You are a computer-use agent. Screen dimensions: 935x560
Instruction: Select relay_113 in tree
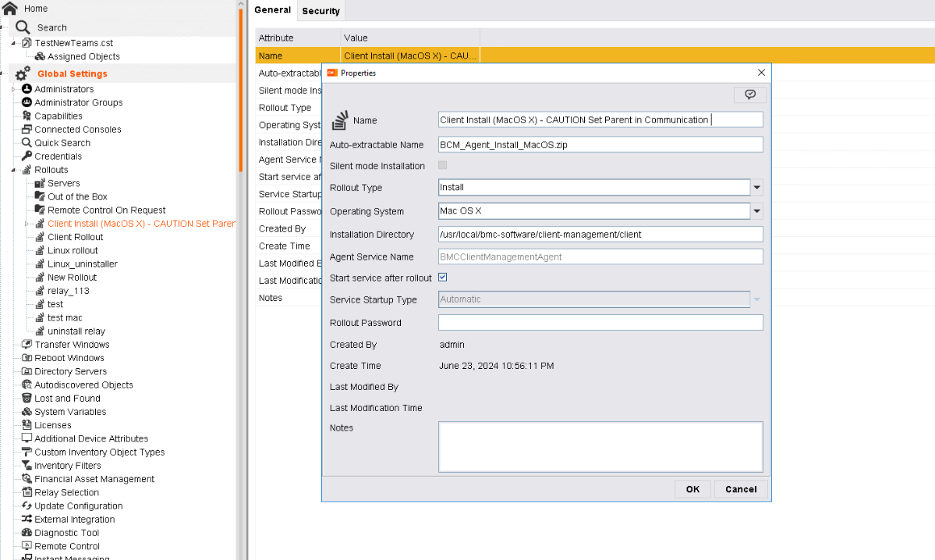[x=69, y=290]
